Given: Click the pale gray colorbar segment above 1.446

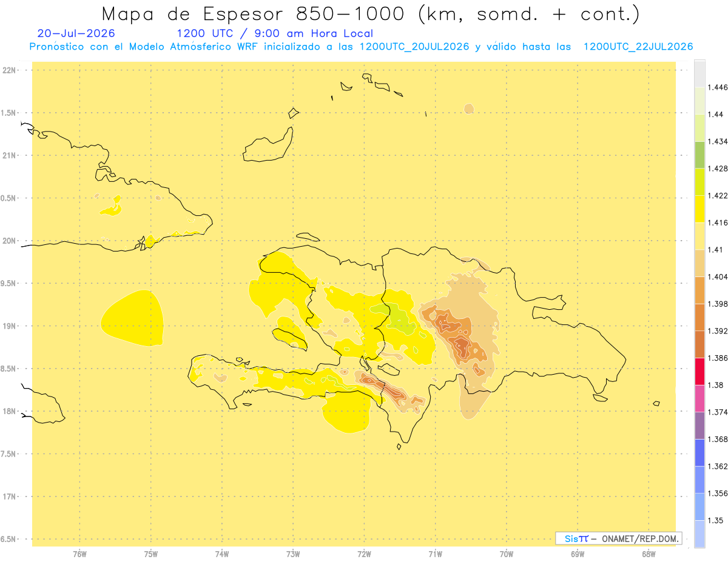Looking at the screenshot, I should 699,73.
